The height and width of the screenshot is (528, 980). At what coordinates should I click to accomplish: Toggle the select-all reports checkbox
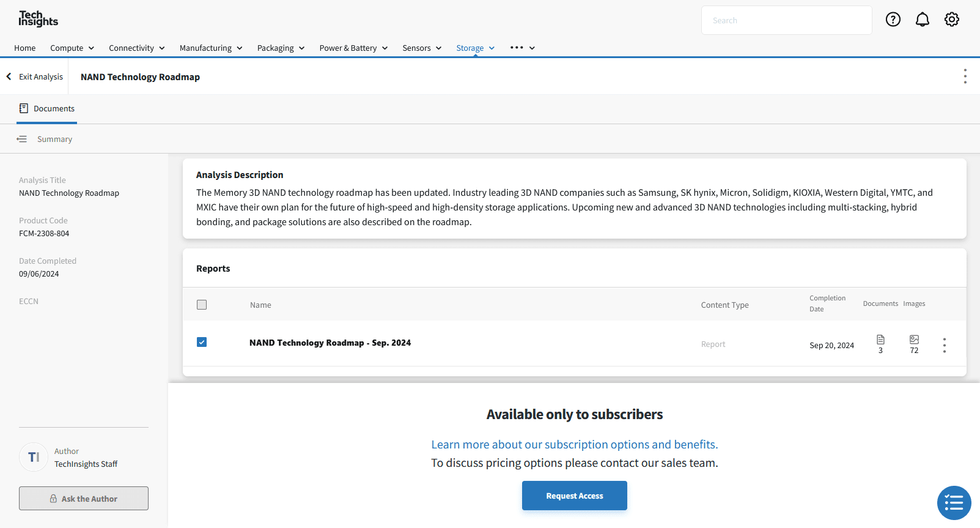tap(202, 305)
